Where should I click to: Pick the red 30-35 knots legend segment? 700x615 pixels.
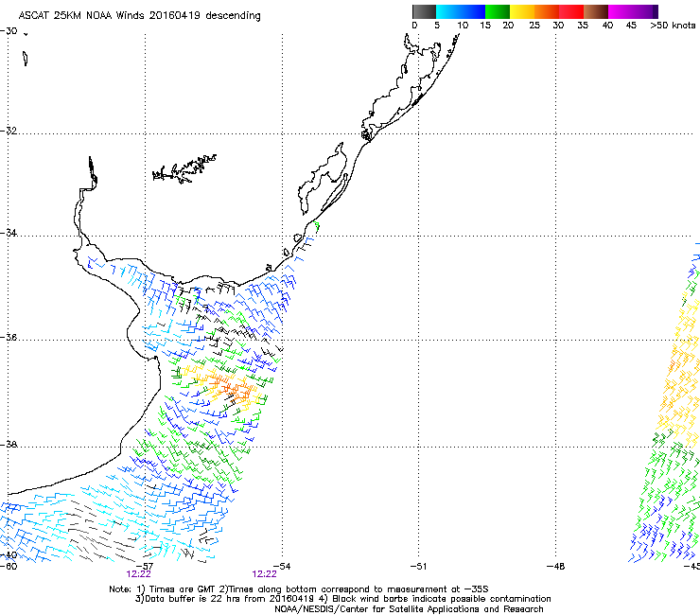(571, 11)
